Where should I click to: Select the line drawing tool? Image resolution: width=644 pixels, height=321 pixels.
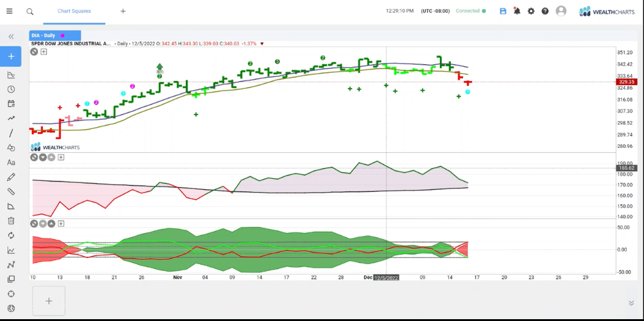[11, 133]
